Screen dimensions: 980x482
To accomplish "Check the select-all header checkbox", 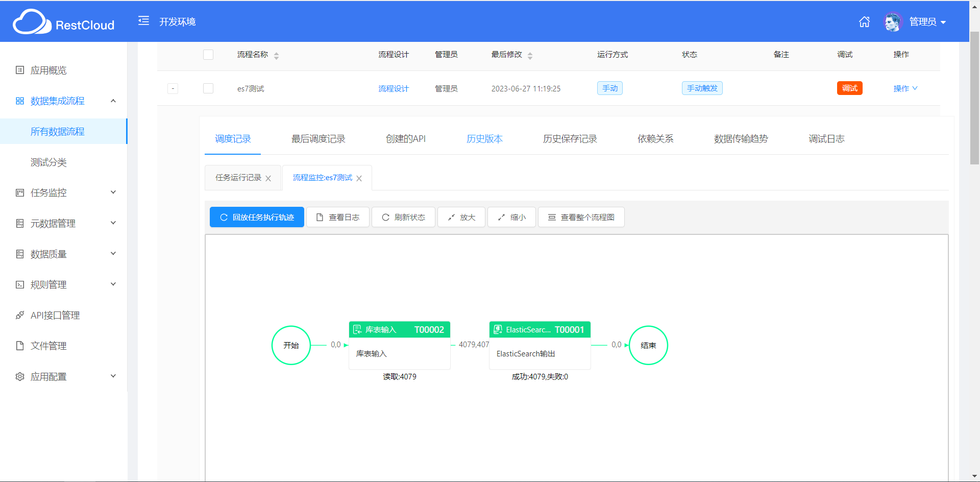I will pyautogui.click(x=208, y=55).
